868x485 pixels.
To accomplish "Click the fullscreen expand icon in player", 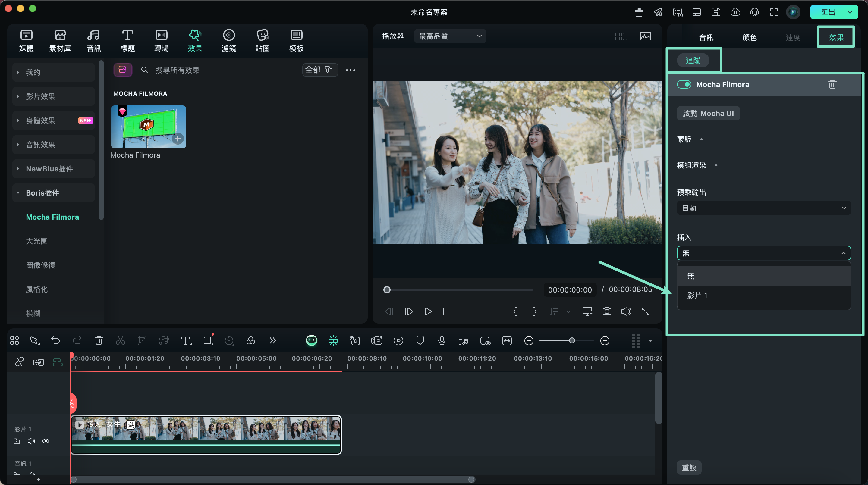I will [x=645, y=311].
